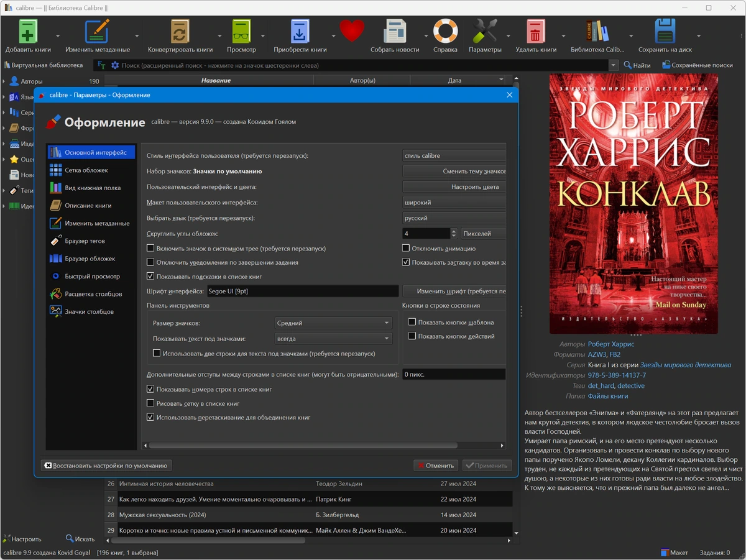Check Показать кнопки действий
746x560 pixels.
coord(412,336)
